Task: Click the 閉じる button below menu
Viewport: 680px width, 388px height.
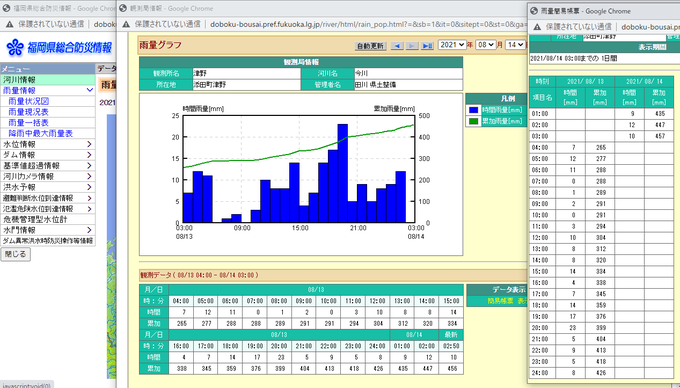Action: (16, 254)
